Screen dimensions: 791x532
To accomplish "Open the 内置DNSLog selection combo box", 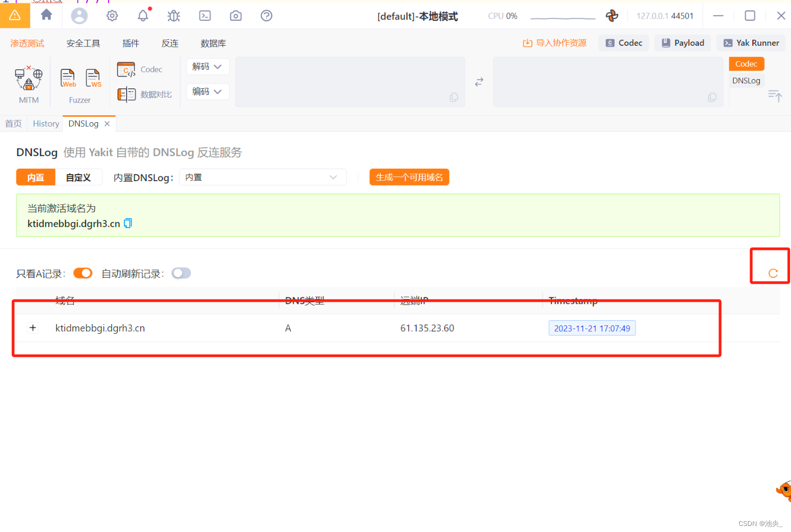I will 262,177.
